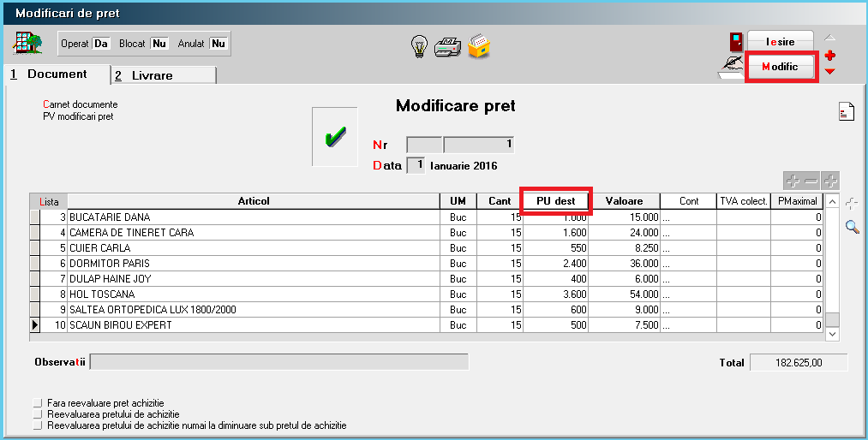This screenshot has height=440, width=868.
Task: Click the document note icon right of the title
Action: (x=846, y=111)
